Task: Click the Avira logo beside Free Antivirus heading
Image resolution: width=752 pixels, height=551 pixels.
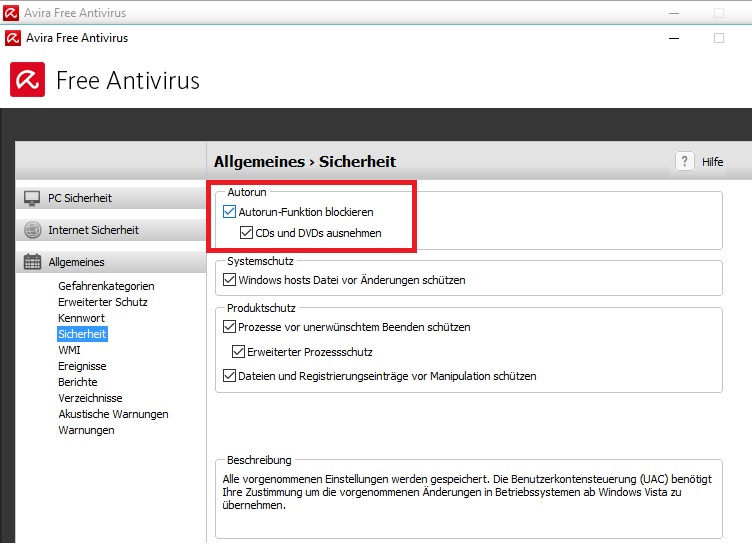Action: pos(27,79)
